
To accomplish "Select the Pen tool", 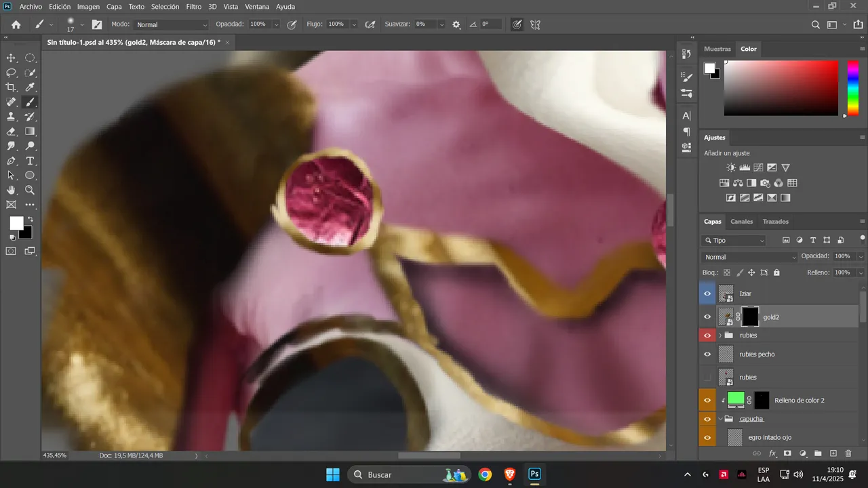I will [x=11, y=161].
